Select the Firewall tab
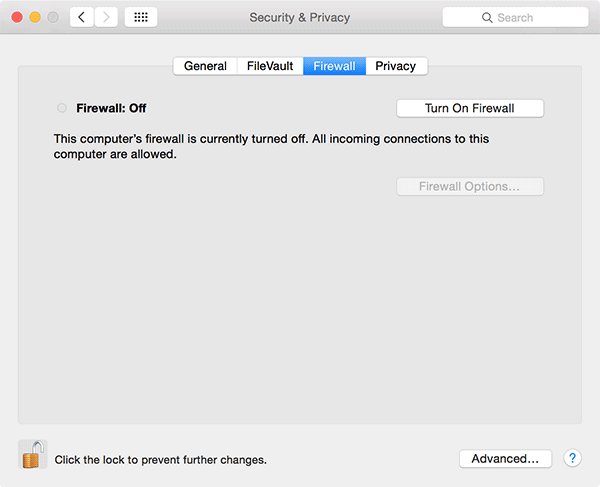This screenshot has height=487, width=600. pyautogui.click(x=334, y=66)
